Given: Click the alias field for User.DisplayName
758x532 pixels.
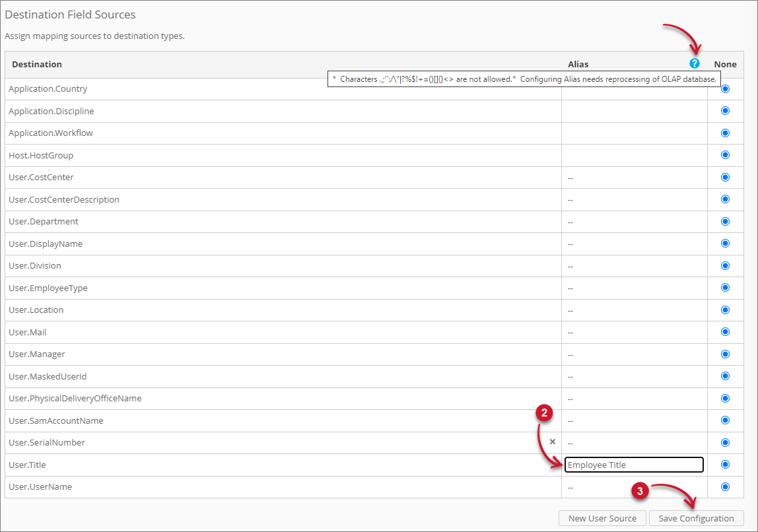Looking at the screenshot, I should (633, 243).
